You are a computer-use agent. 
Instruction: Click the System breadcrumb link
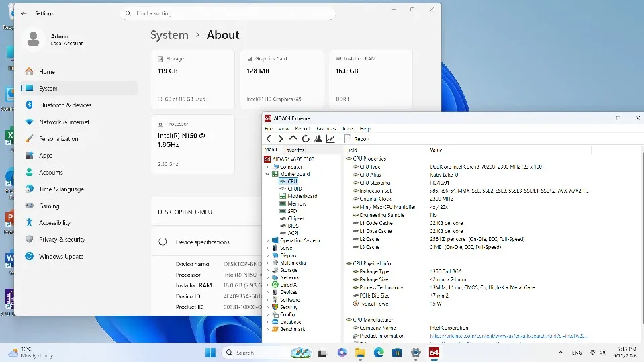[169, 35]
